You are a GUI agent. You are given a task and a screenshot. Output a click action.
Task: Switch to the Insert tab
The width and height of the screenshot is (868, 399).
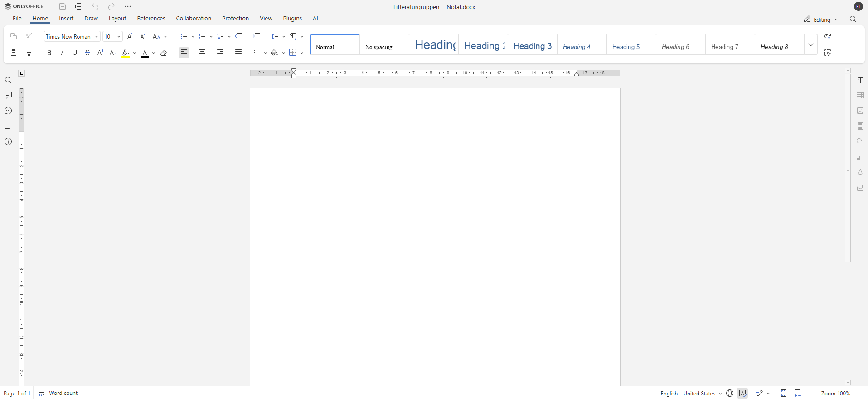pos(66,19)
